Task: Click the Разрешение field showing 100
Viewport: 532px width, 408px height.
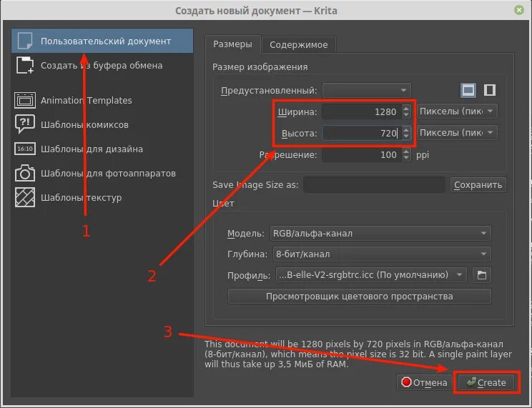Action: [x=362, y=154]
